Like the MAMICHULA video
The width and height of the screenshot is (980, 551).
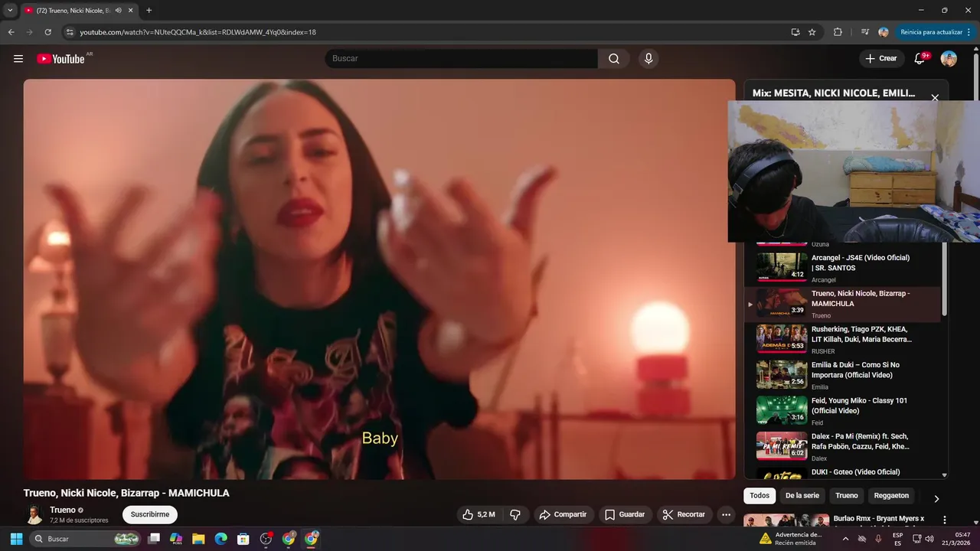(x=478, y=515)
